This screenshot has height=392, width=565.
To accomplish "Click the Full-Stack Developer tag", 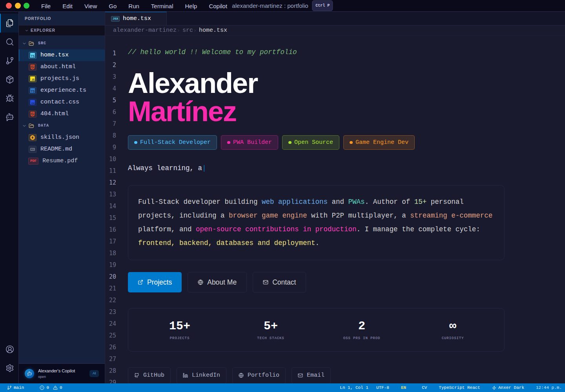I will point(172,142).
